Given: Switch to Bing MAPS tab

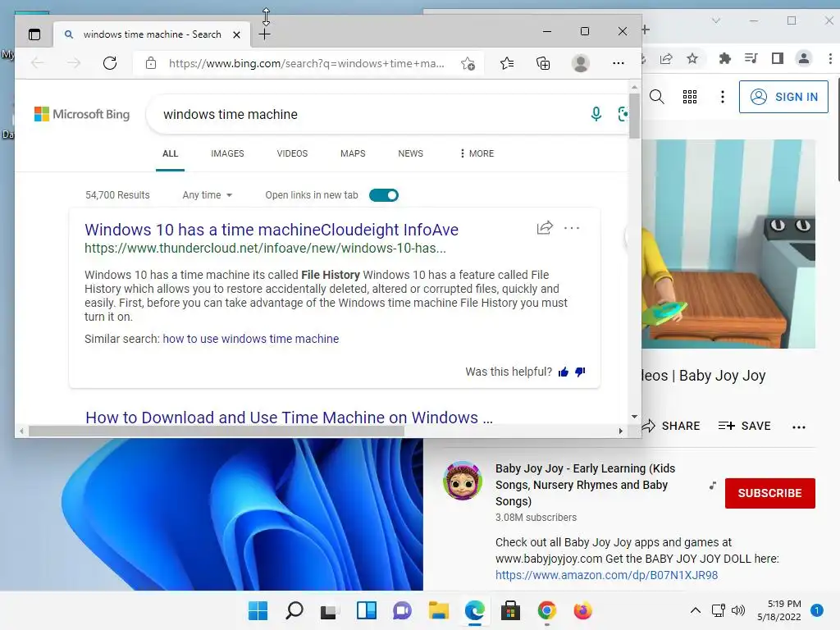Looking at the screenshot, I should (x=353, y=153).
